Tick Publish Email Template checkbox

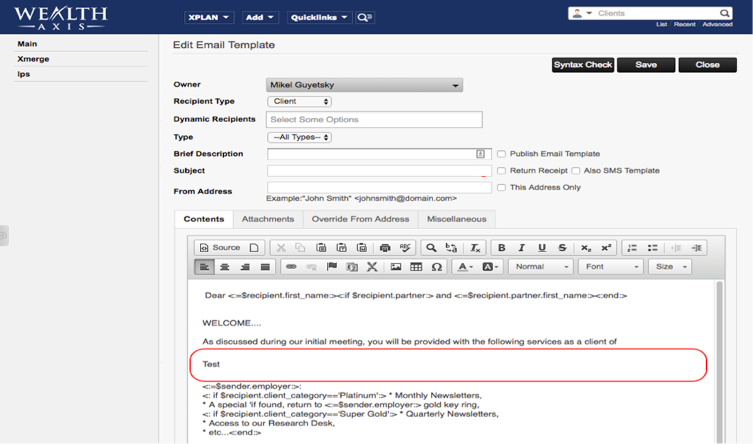pos(501,154)
